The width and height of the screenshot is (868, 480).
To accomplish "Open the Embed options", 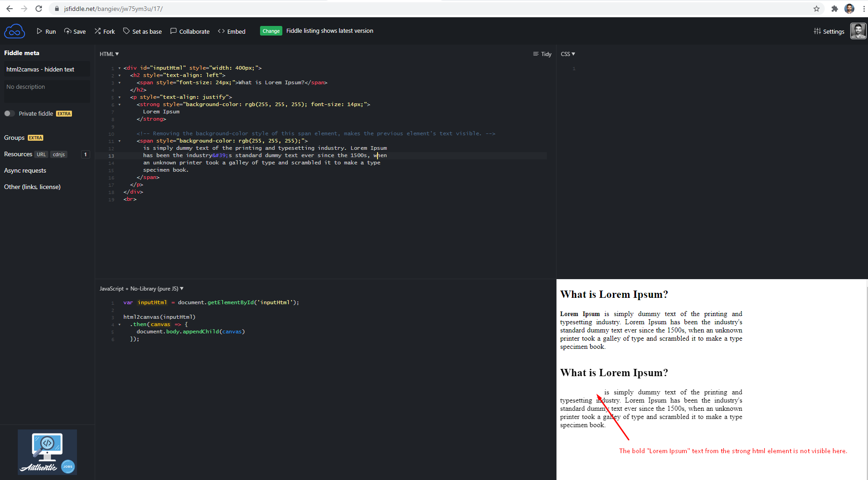I will coord(231,31).
